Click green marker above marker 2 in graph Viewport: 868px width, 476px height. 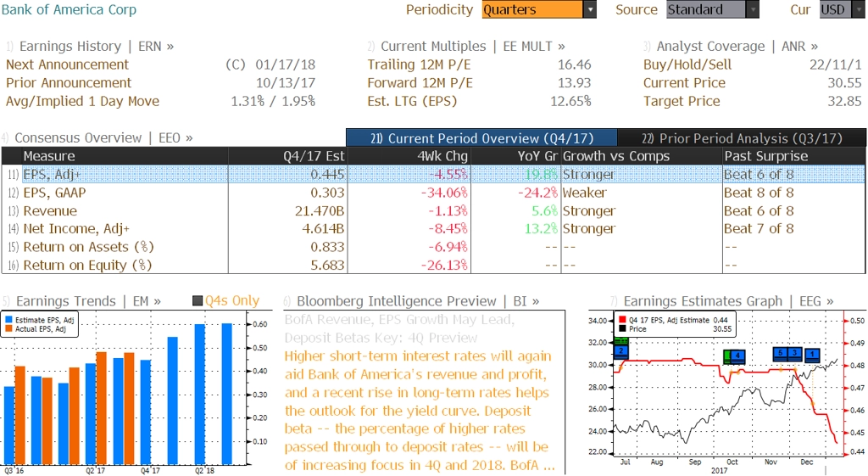pos(621,341)
